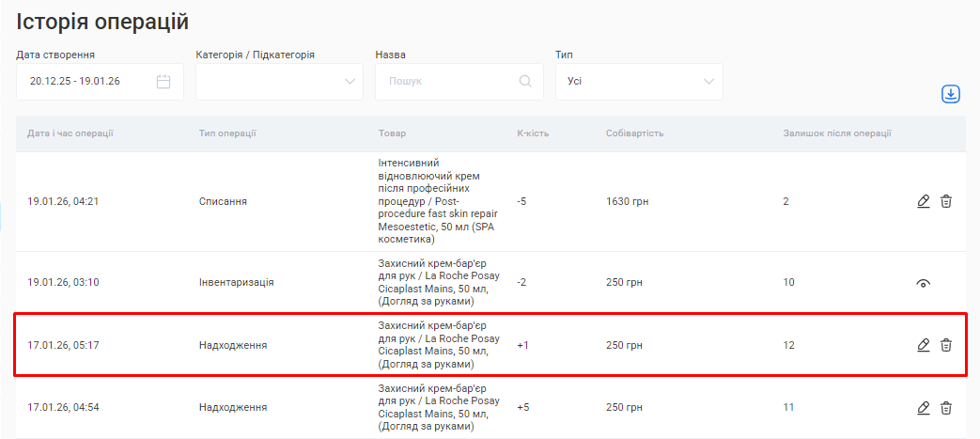Edit the Списання operation from 19.01.26
Image resolution: width=980 pixels, height=439 pixels.
point(924,201)
